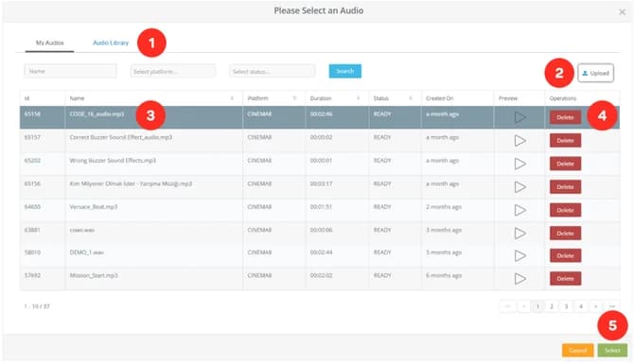Viewport: 634px width, 364px height.
Task: Sort table by Status column arrows
Action: click(x=411, y=98)
